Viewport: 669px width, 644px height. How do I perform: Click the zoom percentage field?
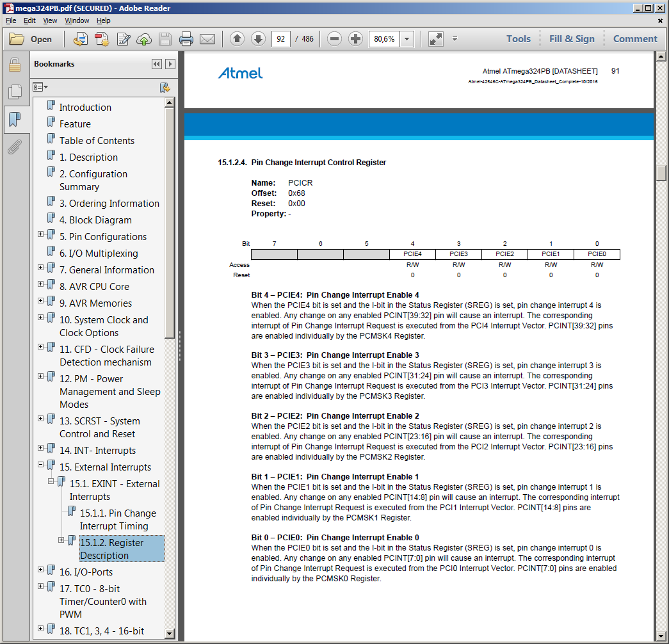coord(385,39)
